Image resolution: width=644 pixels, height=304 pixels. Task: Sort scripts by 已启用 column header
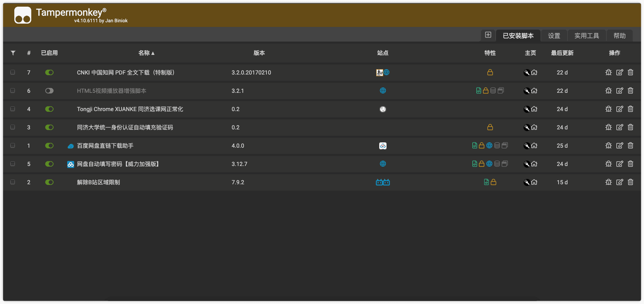[x=49, y=53]
